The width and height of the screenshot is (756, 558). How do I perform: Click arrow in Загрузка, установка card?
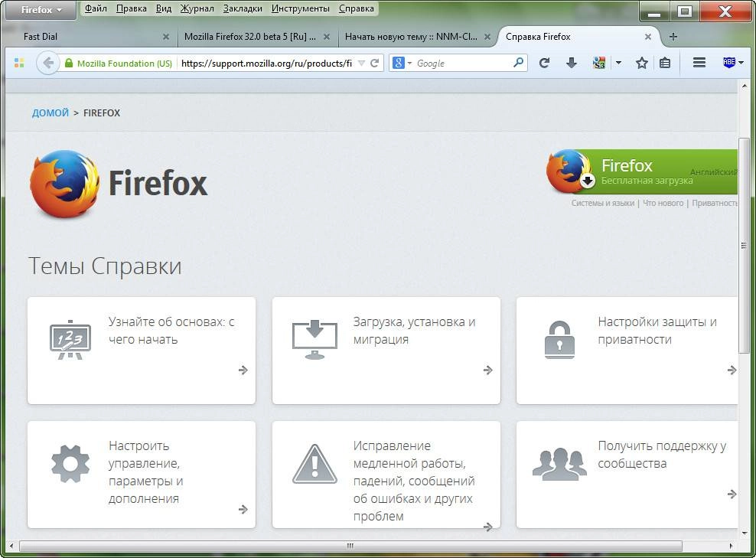[x=488, y=370]
